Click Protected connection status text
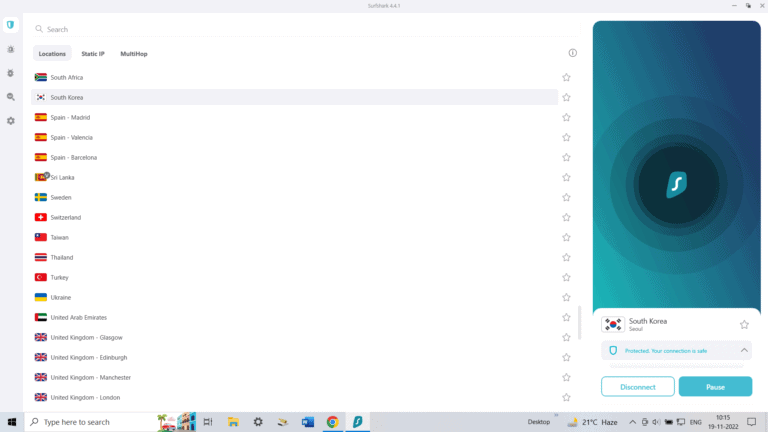 [666, 351]
